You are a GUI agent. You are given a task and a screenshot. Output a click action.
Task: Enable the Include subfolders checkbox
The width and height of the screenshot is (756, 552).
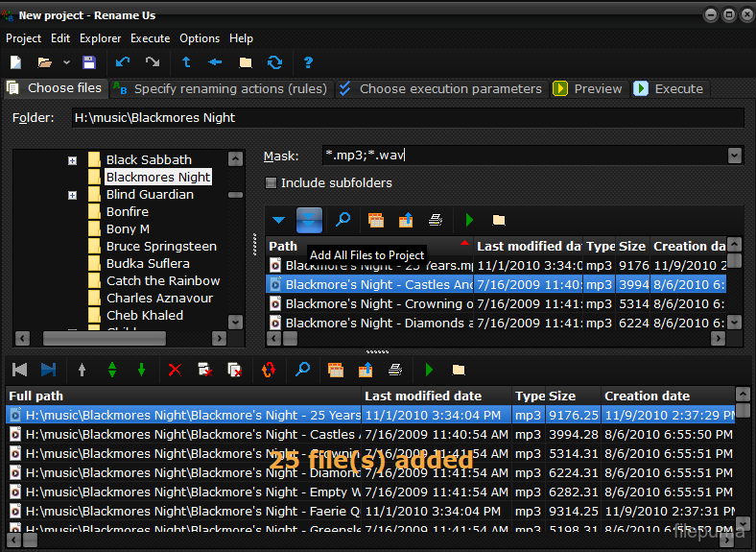pos(271,182)
